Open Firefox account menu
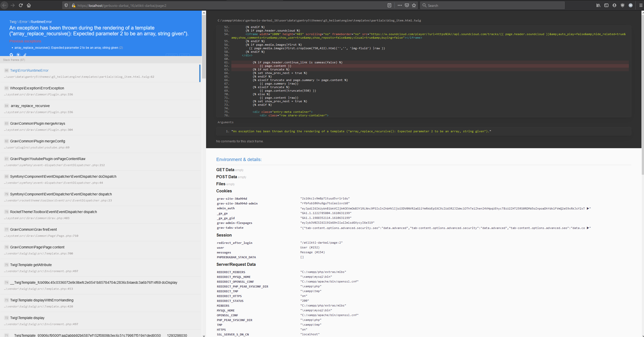This screenshot has height=337, width=644. 614,5
